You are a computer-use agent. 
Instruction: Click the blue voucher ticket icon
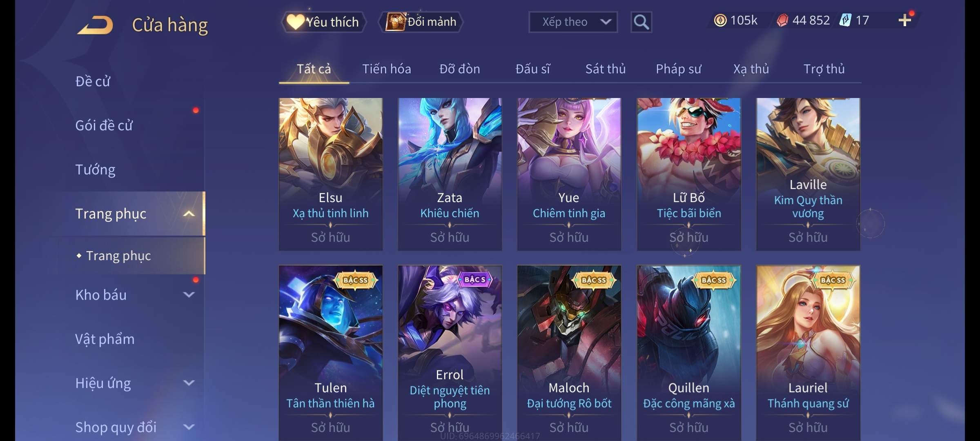tap(845, 20)
